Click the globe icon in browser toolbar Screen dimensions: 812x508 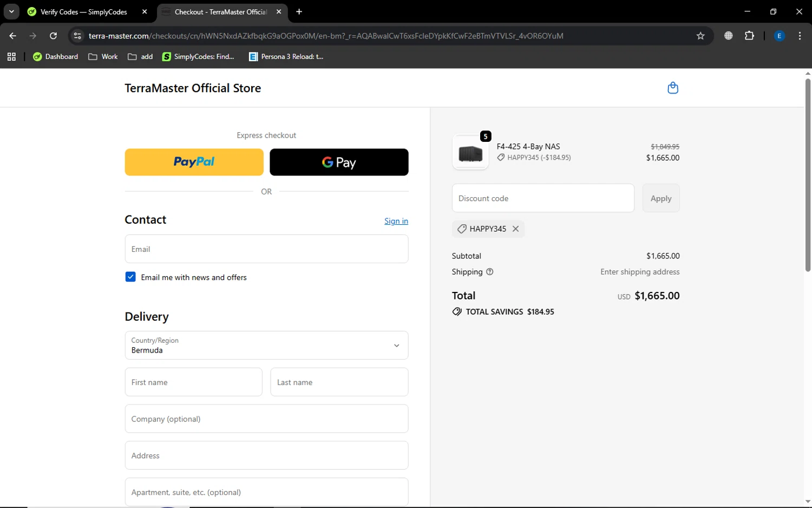pyautogui.click(x=729, y=36)
